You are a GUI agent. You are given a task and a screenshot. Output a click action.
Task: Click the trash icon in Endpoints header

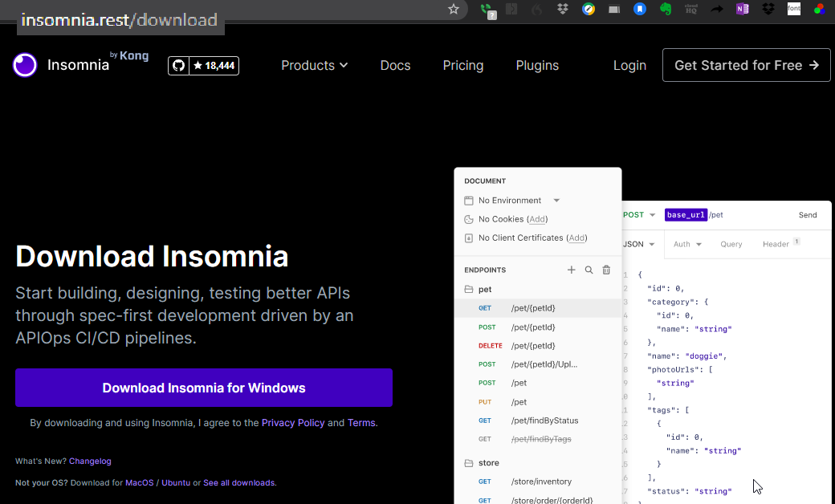tap(606, 270)
